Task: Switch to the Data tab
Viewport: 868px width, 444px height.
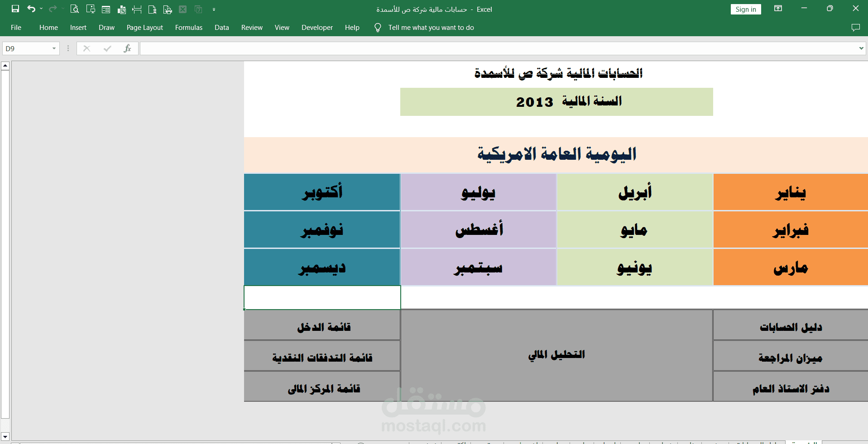Action: point(222,28)
